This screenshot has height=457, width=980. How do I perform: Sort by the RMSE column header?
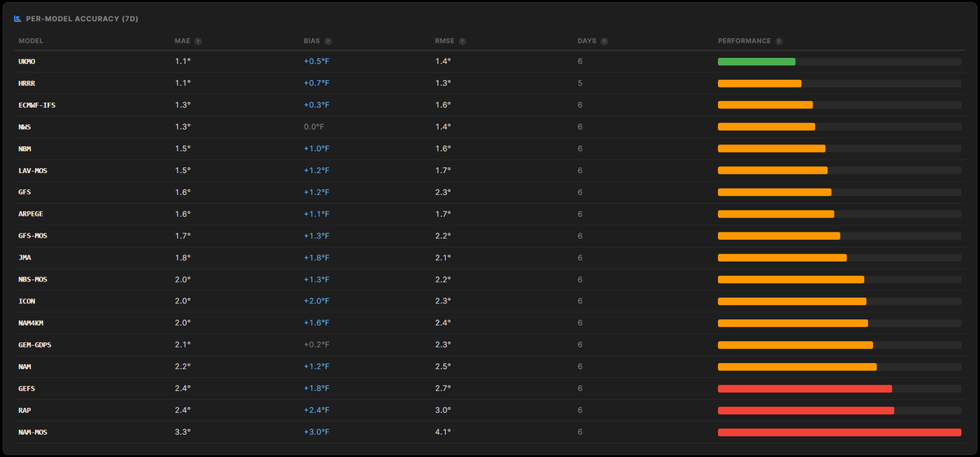click(445, 41)
